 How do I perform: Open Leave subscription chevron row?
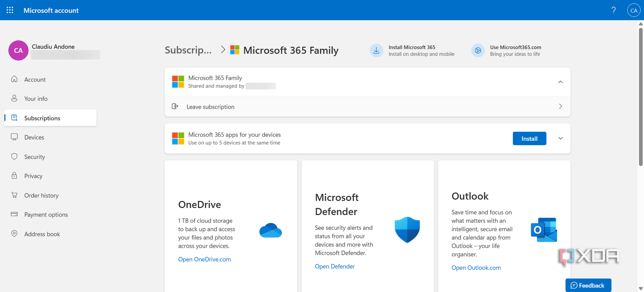click(367, 106)
